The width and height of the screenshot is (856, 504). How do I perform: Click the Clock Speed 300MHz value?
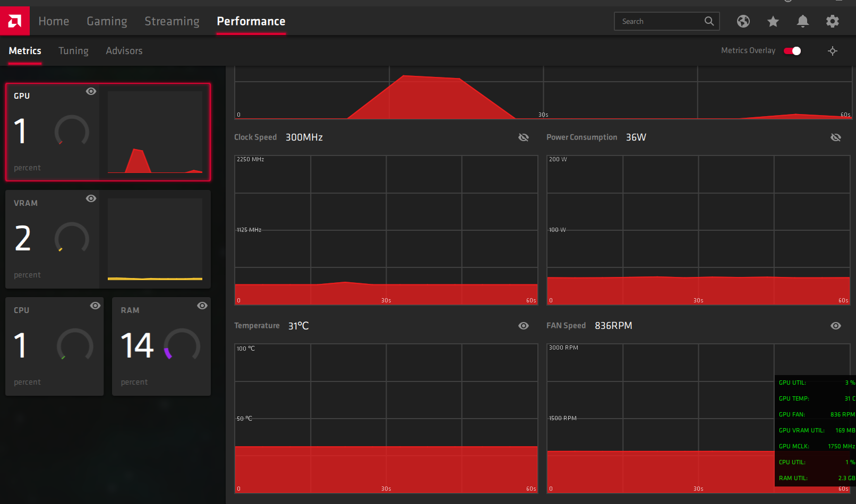click(304, 137)
